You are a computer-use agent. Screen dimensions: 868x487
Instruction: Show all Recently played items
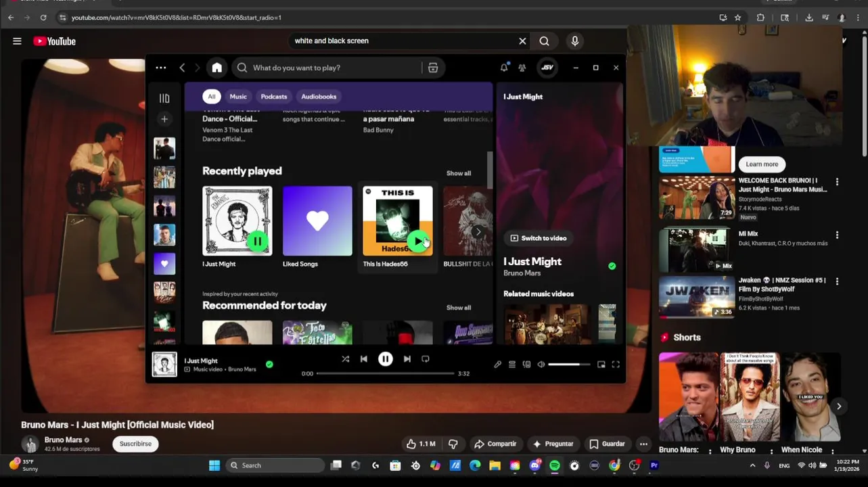(459, 173)
